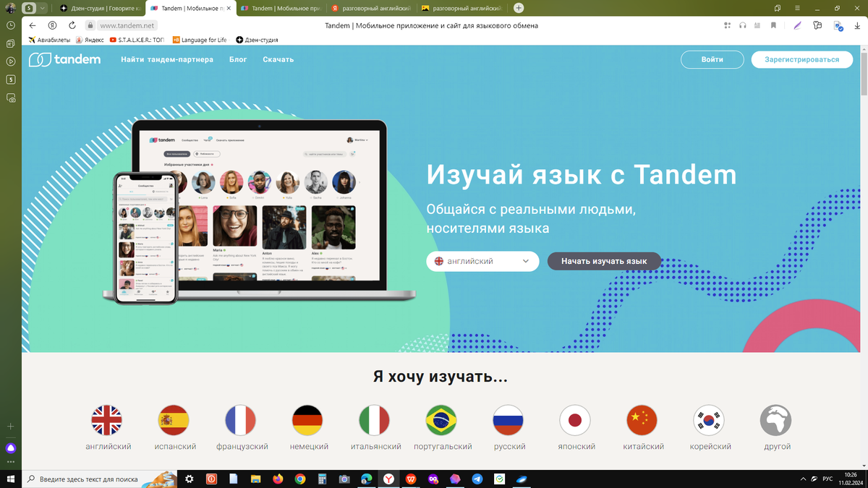Choose the Japanese flag in language row
868x488 pixels.
click(x=575, y=420)
